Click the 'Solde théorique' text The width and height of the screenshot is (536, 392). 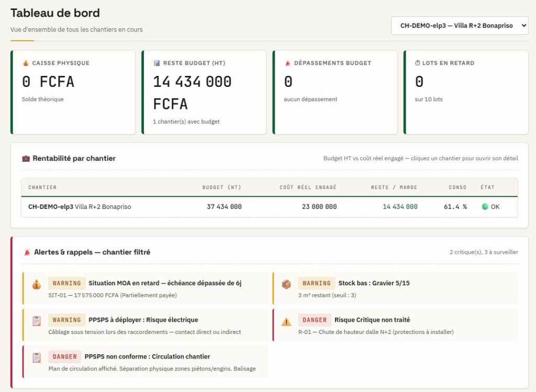coord(43,99)
